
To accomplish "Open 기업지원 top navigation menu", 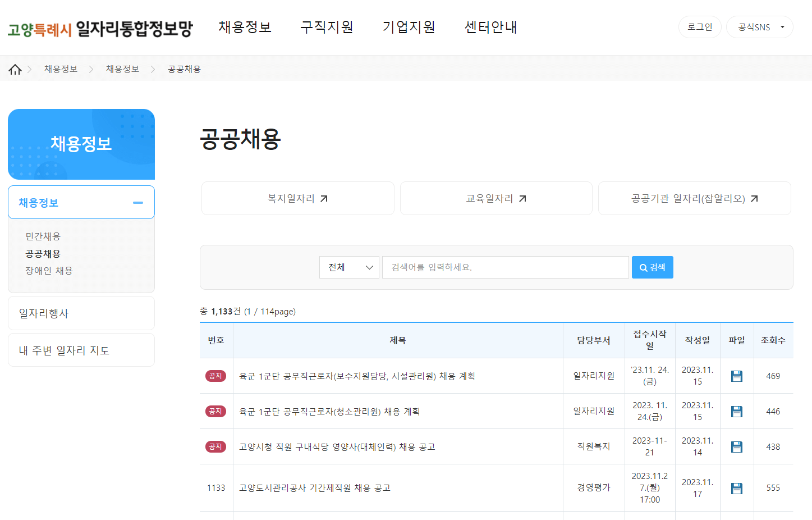I will click(x=409, y=27).
